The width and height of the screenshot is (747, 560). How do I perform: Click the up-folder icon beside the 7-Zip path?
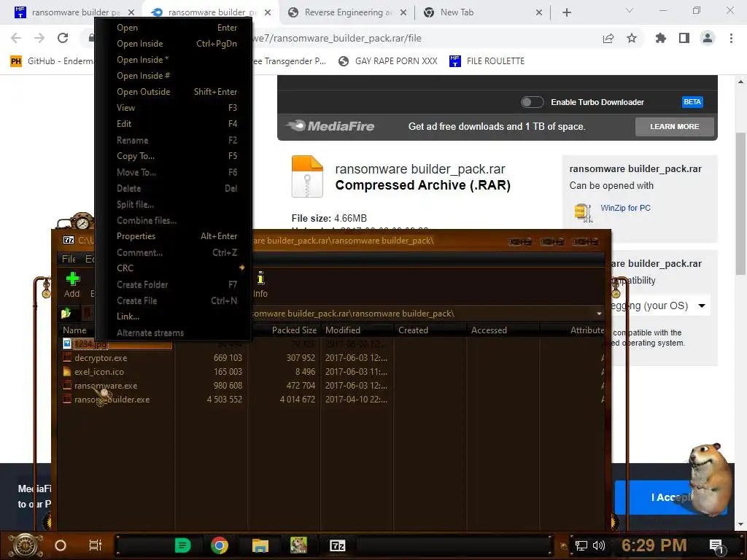coord(66,314)
